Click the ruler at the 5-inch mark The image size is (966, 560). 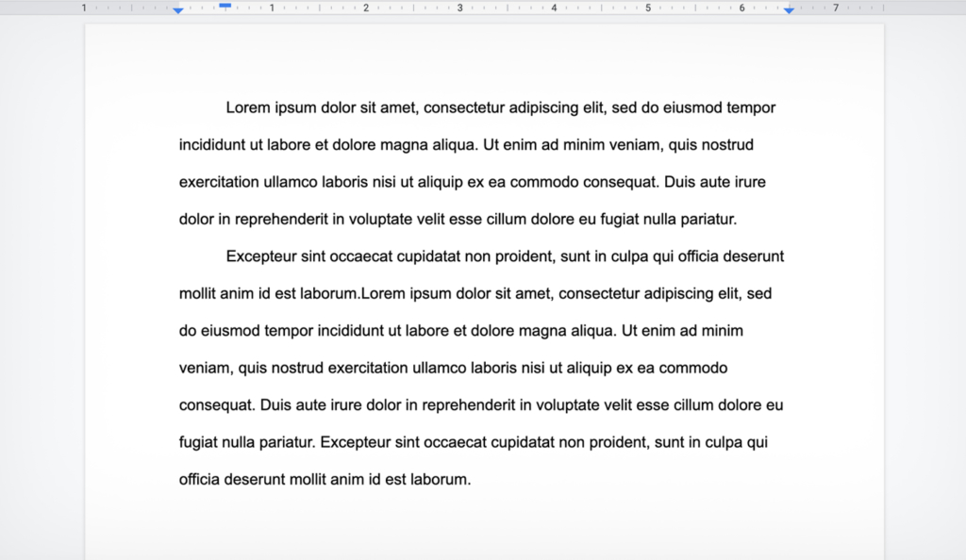pyautogui.click(x=649, y=9)
